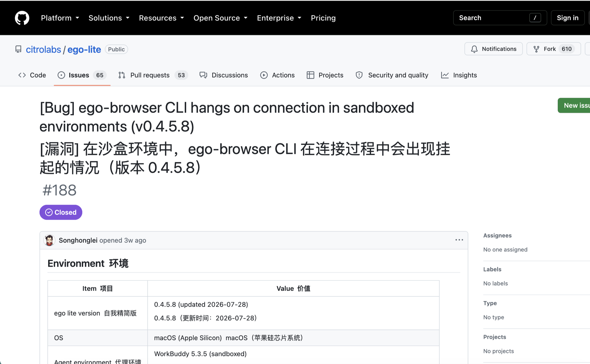The image size is (590, 364).
Task: Click the Public visibility badge
Action: pyautogui.click(x=116, y=49)
